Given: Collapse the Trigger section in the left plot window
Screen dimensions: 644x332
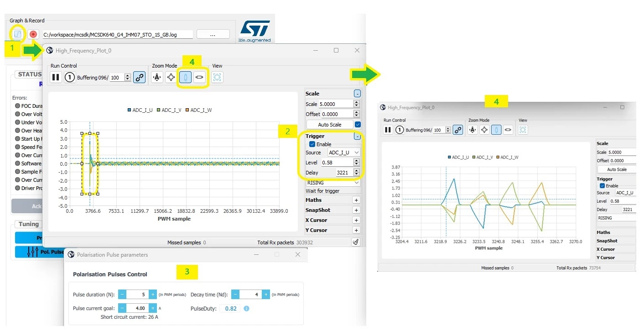Looking at the screenshot, I should [357, 136].
